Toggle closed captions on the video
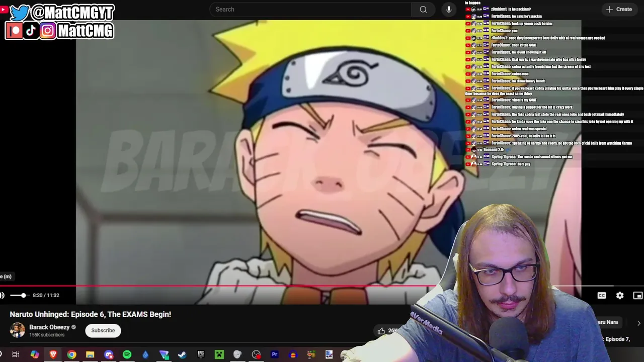This screenshot has height=362, width=644. 602,296
